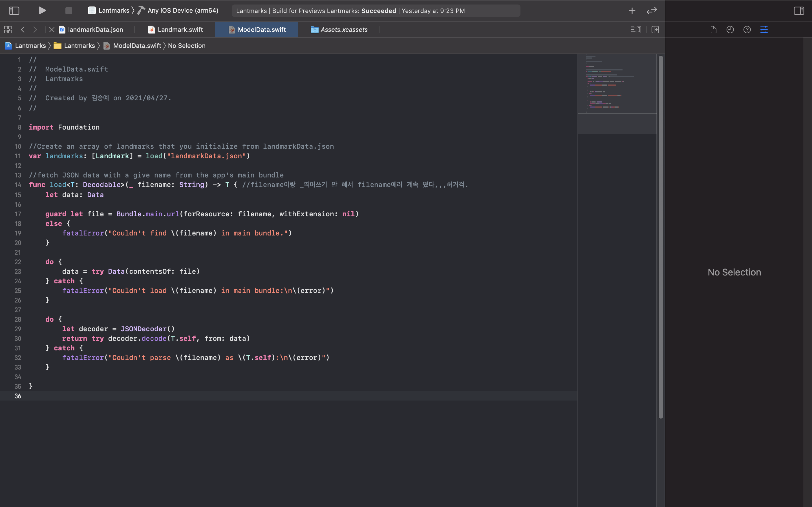This screenshot has width=812, height=507.
Task: Open the Library plus button
Action: coord(632,11)
